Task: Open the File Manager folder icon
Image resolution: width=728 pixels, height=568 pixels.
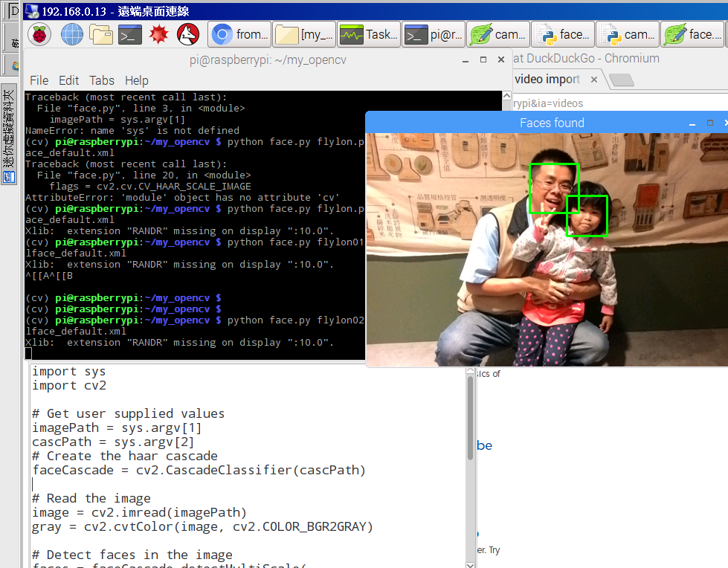Action: pos(101,34)
